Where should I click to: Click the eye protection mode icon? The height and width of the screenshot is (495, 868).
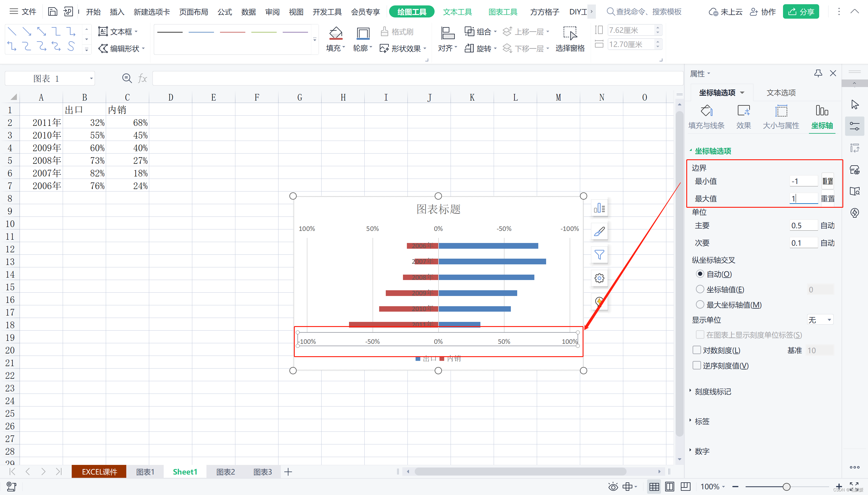coord(613,487)
